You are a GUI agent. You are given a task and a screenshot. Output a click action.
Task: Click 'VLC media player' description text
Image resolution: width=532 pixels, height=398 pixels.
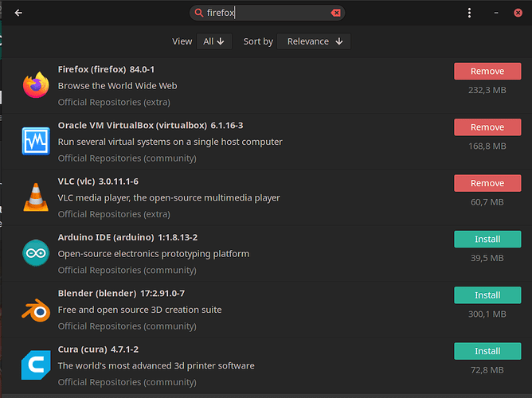point(169,197)
